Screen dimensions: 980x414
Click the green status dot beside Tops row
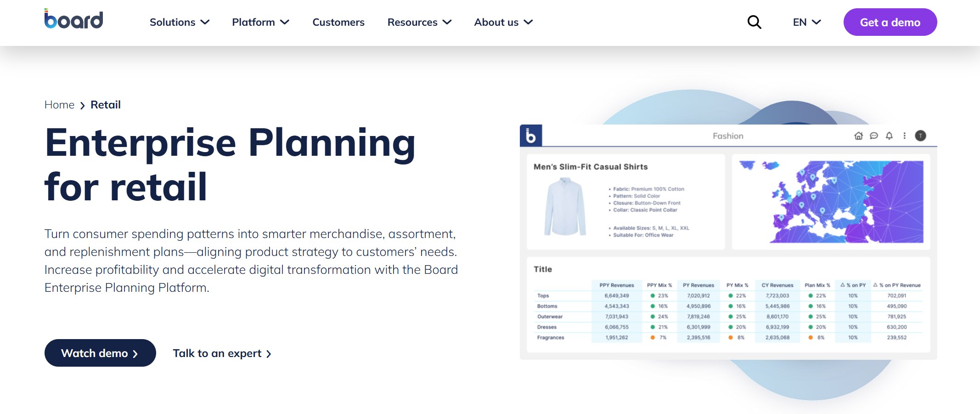[652, 295]
